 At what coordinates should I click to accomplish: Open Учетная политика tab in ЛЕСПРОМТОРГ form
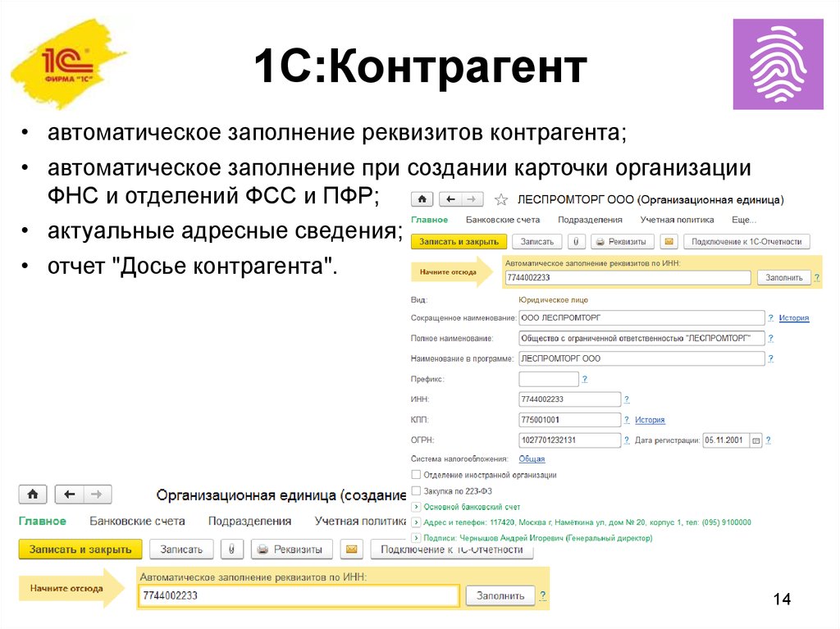pyautogui.click(x=677, y=220)
